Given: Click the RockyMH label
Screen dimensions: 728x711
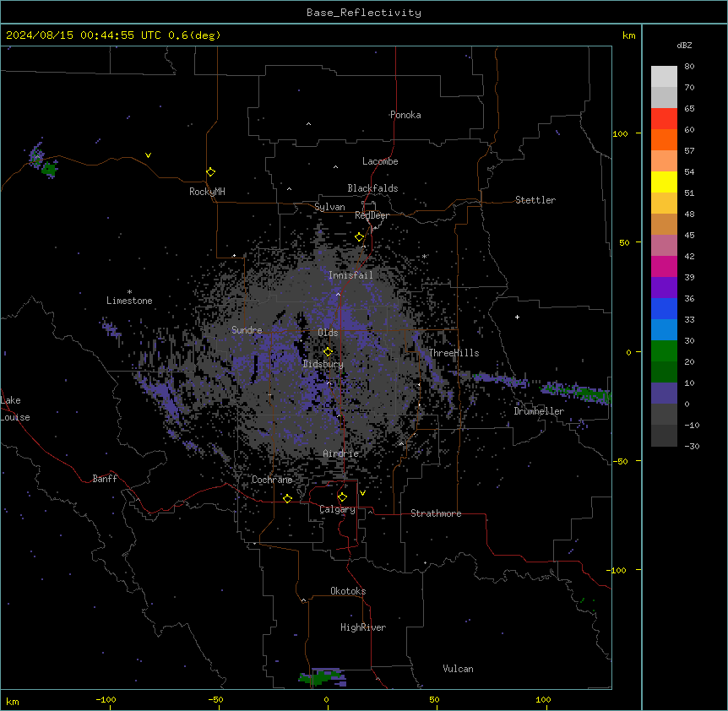Looking at the screenshot, I should (207, 192).
